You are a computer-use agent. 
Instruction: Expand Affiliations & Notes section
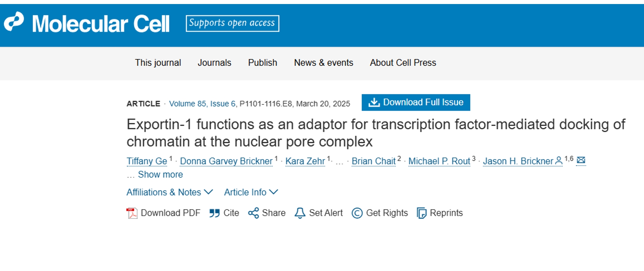click(170, 192)
